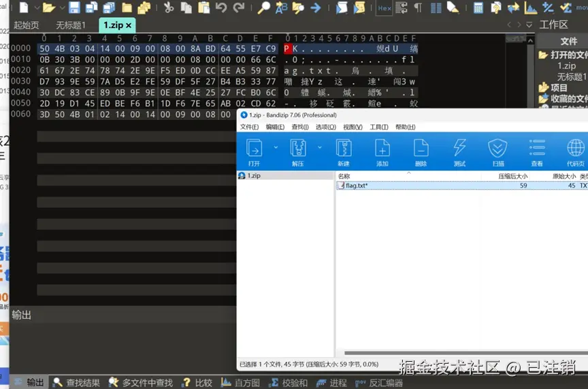Click the Copy icon in editor toolbar

[186, 7]
